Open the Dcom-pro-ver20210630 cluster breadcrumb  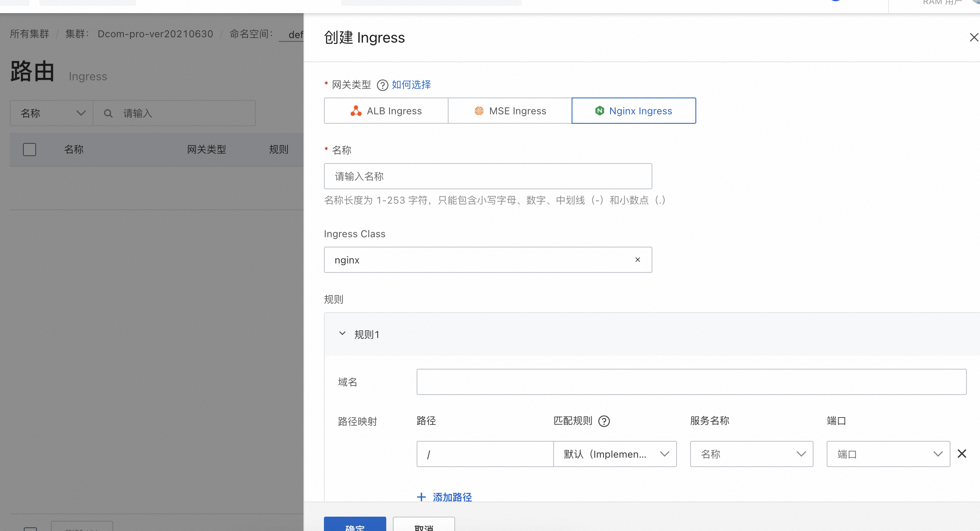155,34
